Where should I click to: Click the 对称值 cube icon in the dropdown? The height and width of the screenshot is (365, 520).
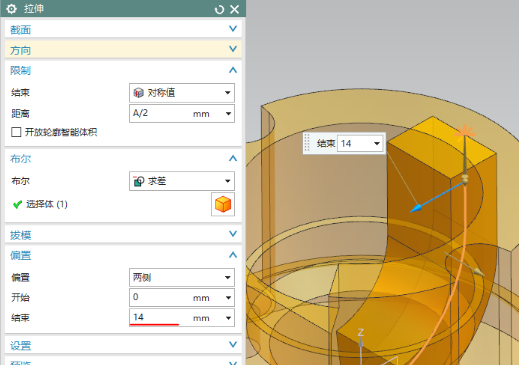[138, 93]
